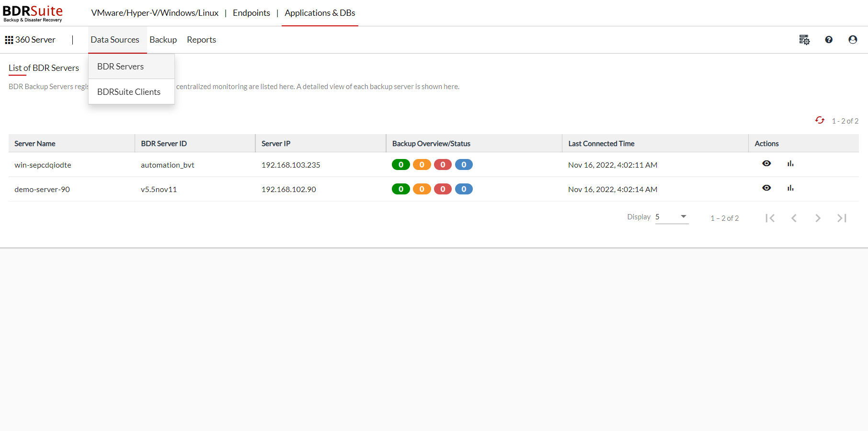Go to last page of results
Viewport: 868px width, 431px height.
842,218
